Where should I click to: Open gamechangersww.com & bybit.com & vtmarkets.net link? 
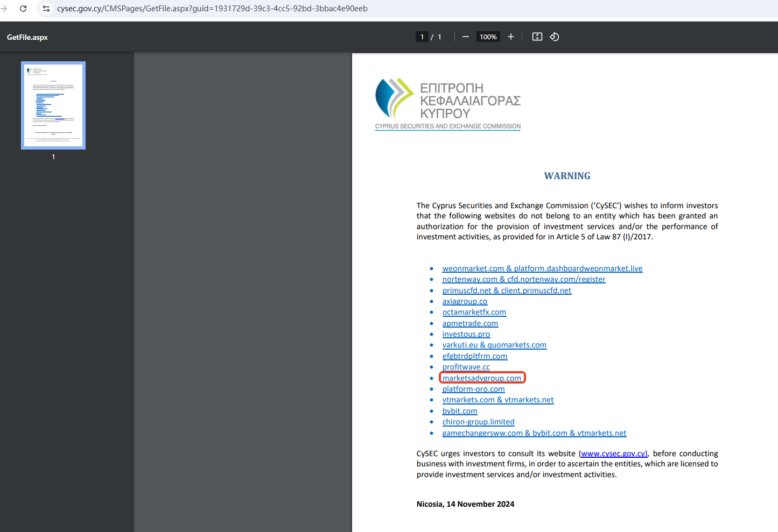click(x=534, y=433)
